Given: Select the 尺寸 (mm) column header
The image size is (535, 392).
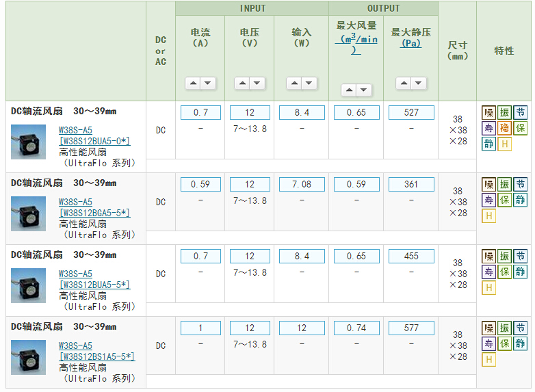Looking at the screenshot, I should coord(457,51).
